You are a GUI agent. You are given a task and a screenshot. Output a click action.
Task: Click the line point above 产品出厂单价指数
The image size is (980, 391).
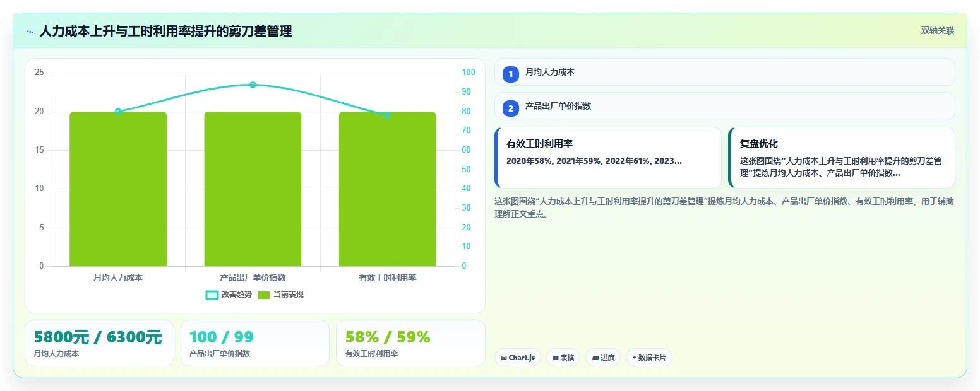(x=253, y=85)
